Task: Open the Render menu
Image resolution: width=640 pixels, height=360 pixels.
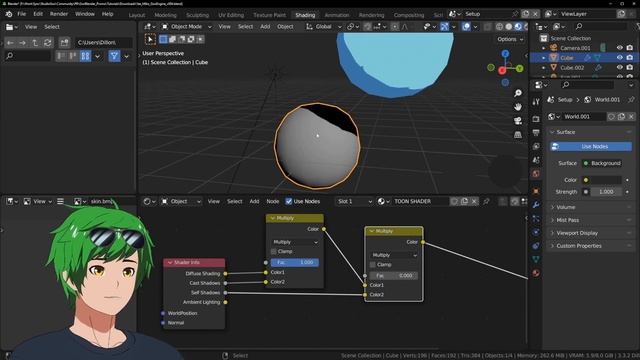Action: point(59,14)
